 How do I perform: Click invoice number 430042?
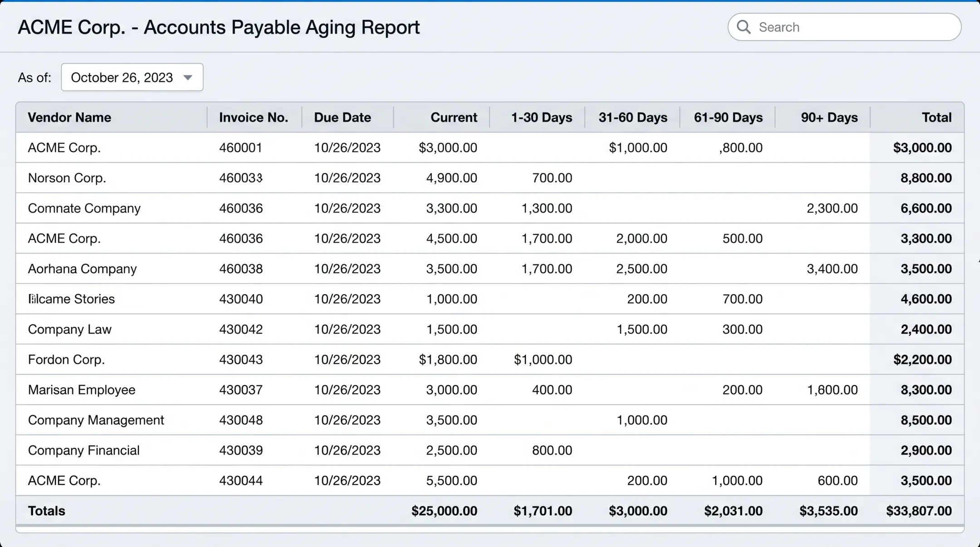pyautogui.click(x=241, y=329)
